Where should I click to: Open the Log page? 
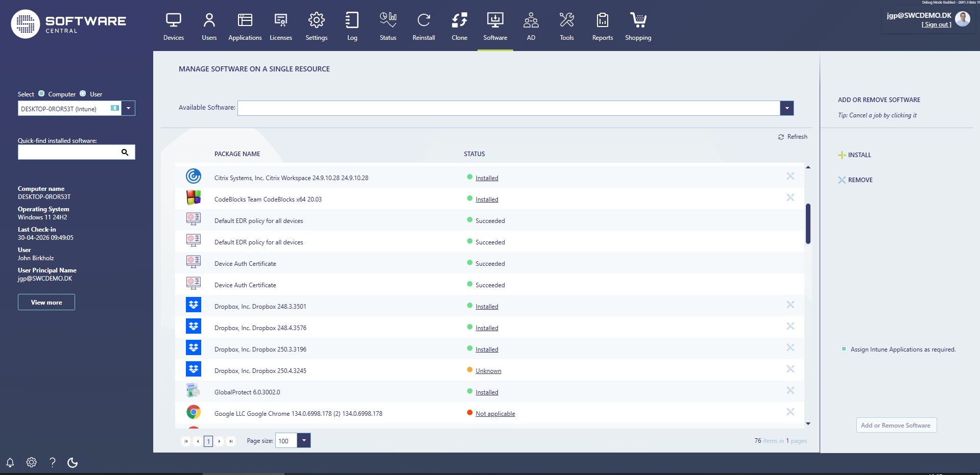(x=352, y=27)
